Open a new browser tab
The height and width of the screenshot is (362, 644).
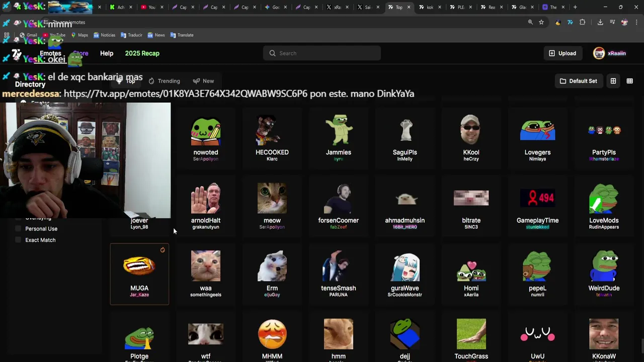[575, 7]
